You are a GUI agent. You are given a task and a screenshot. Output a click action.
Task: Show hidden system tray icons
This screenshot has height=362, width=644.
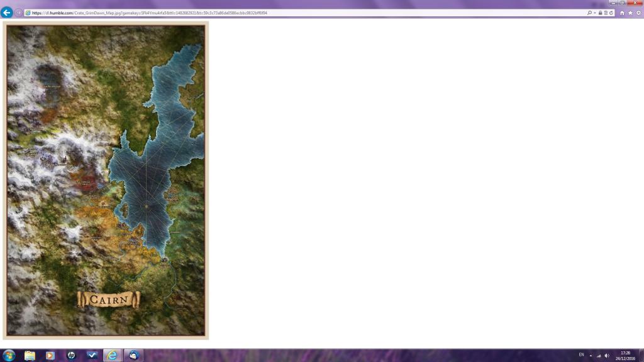point(591,356)
